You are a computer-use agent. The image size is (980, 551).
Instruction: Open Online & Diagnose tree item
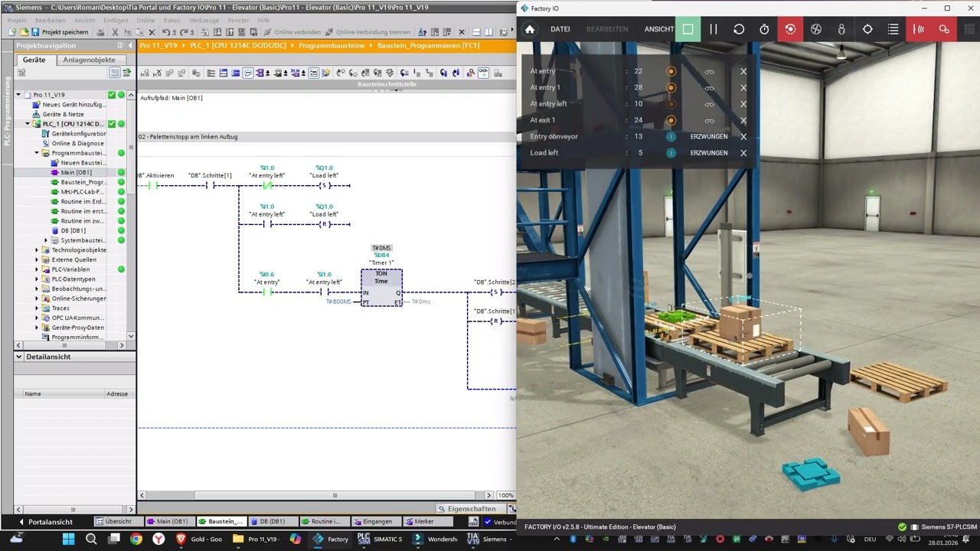point(77,143)
